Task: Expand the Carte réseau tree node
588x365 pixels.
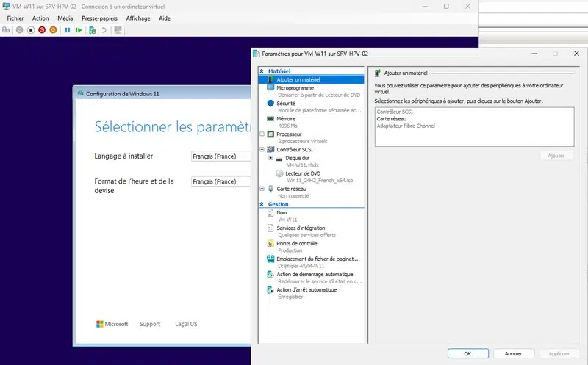Action: 262,188
